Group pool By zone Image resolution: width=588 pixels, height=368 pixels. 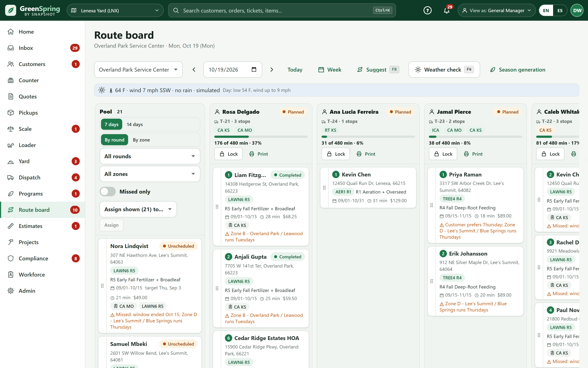pyautogui.click(x=141, y=140)
